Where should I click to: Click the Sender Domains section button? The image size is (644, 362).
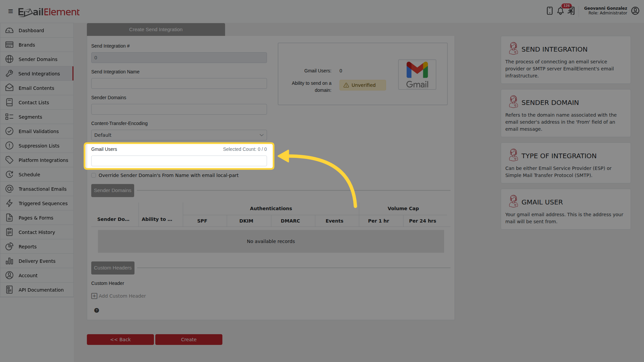(113, 190)
